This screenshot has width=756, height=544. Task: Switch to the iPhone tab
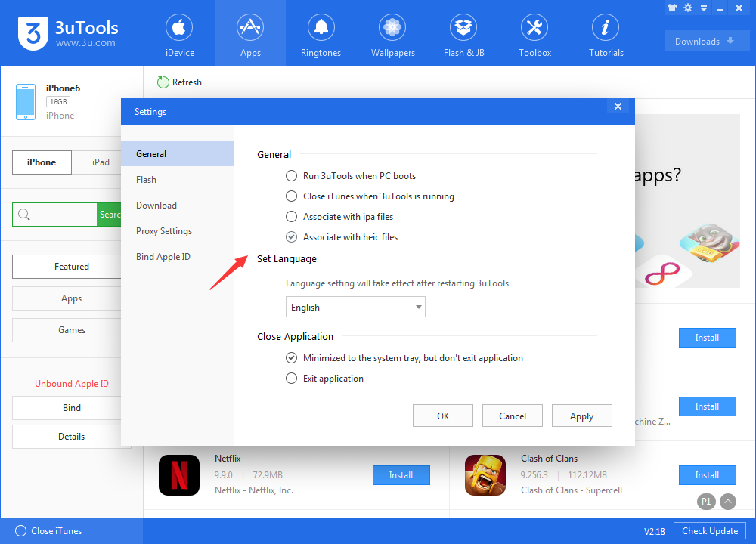(42, 162)
